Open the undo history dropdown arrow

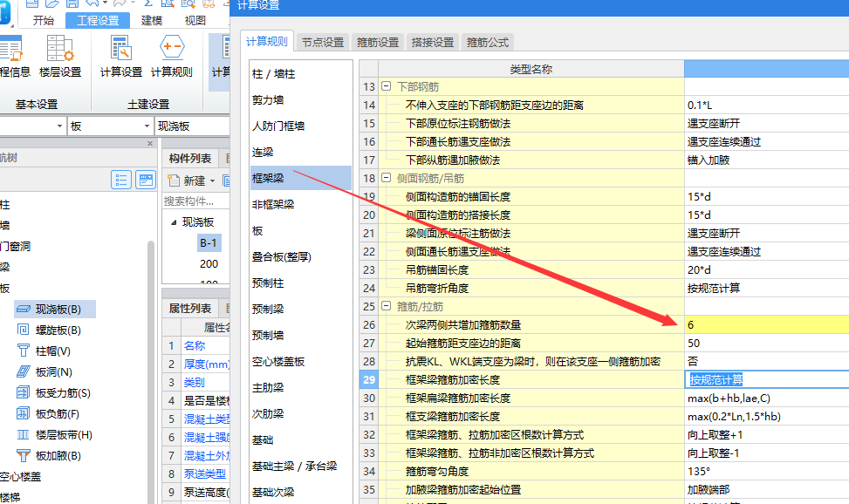coord(105,3)
